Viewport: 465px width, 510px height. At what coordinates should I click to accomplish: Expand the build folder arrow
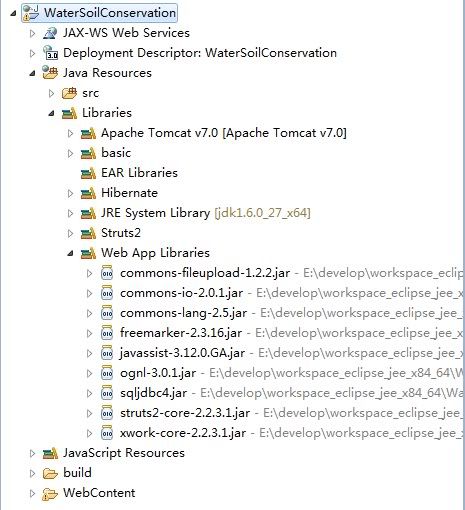32,473
